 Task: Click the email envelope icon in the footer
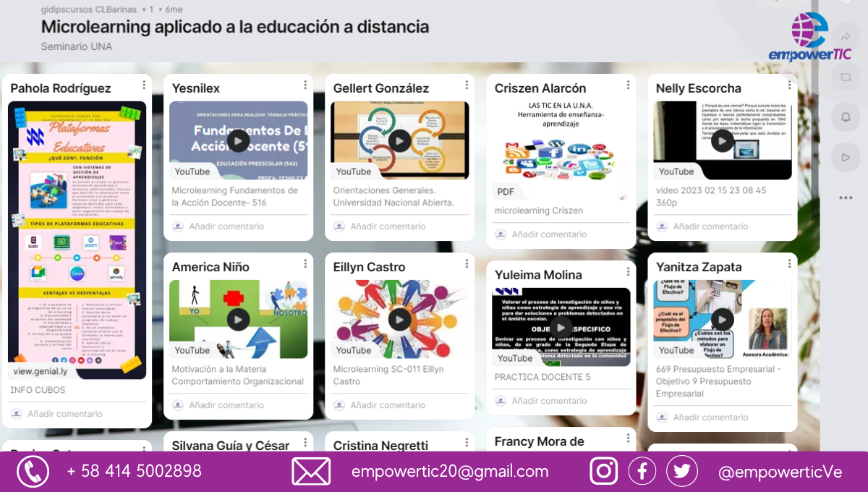311,470
